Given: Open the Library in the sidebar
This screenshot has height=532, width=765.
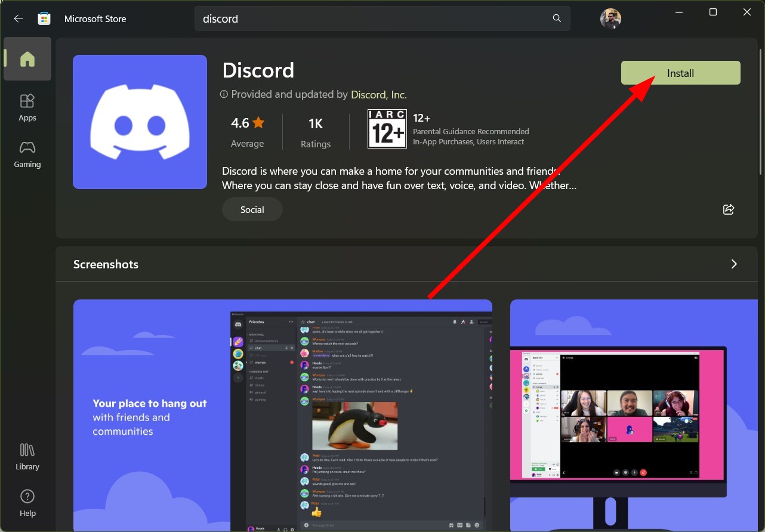Looking at the screenshot, I should click(27, 457).
